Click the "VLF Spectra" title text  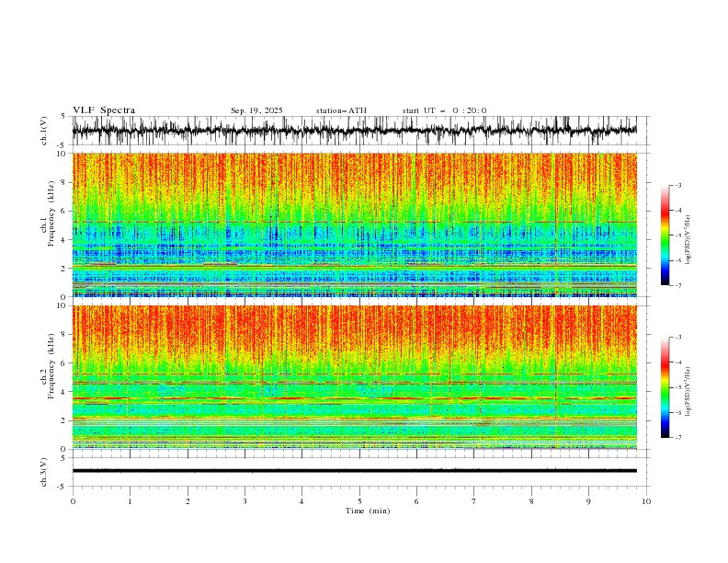(x=104, y=110)
